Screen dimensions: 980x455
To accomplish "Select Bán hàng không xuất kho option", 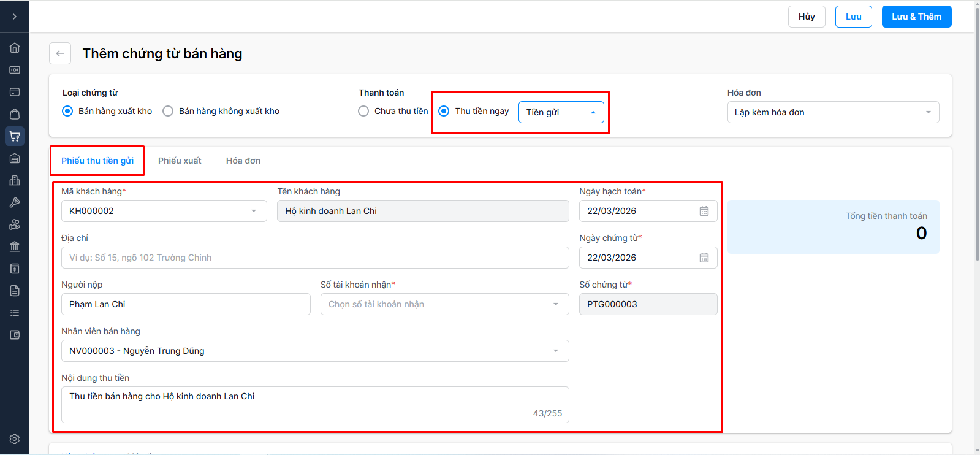I will 168,111.
